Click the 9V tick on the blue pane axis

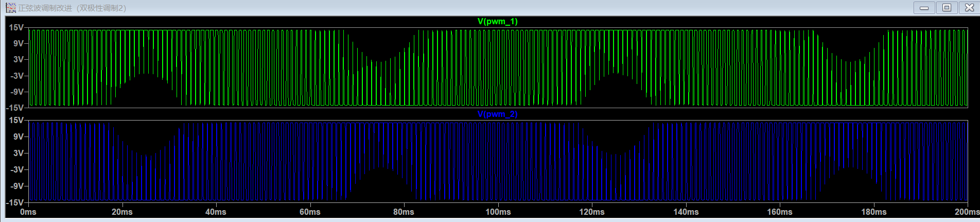(18, 136)
